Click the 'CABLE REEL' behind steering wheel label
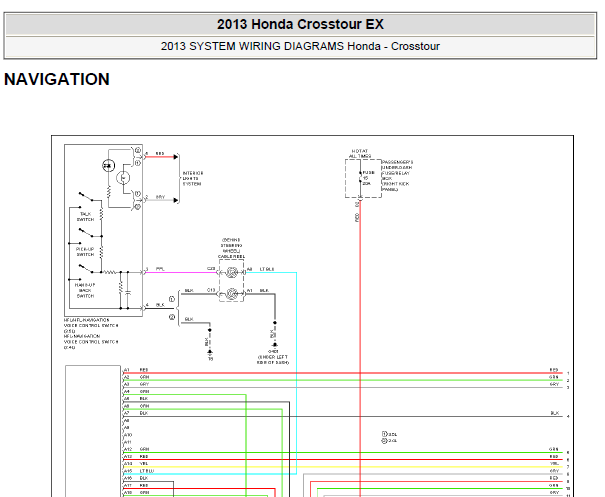 coord(231,256)
